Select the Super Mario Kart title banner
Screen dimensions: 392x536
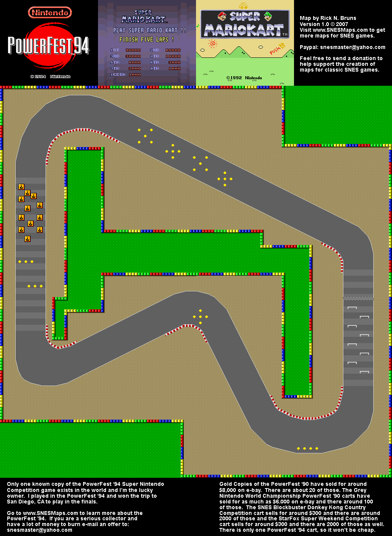[245, 24]
